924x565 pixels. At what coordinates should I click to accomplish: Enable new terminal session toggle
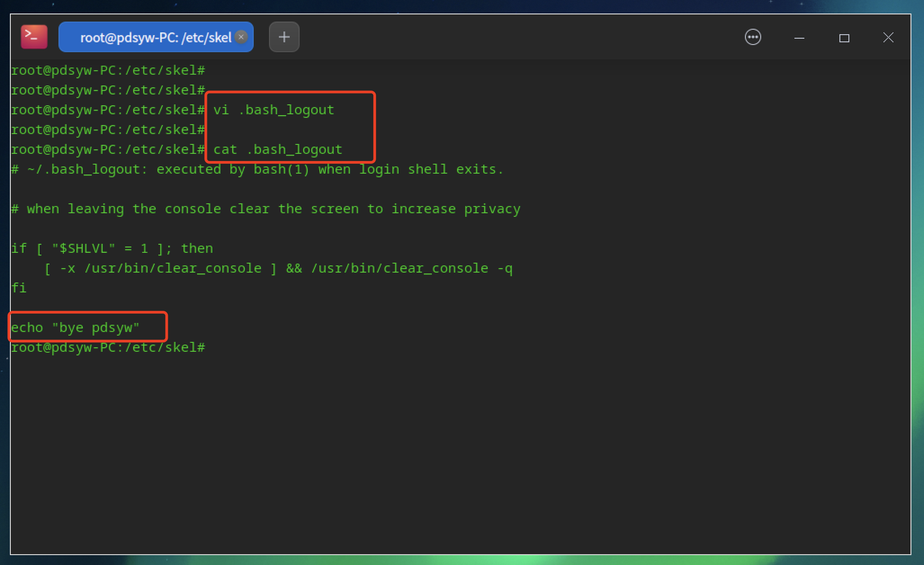(284, 37)
